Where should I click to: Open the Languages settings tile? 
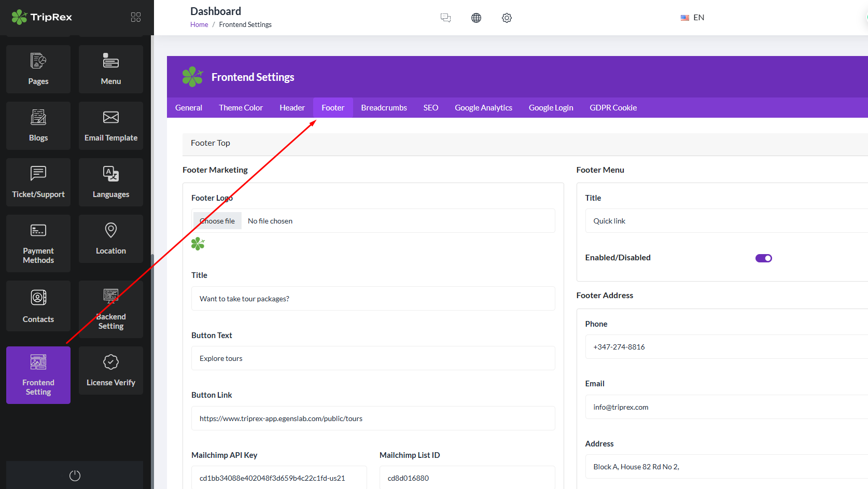111,182
